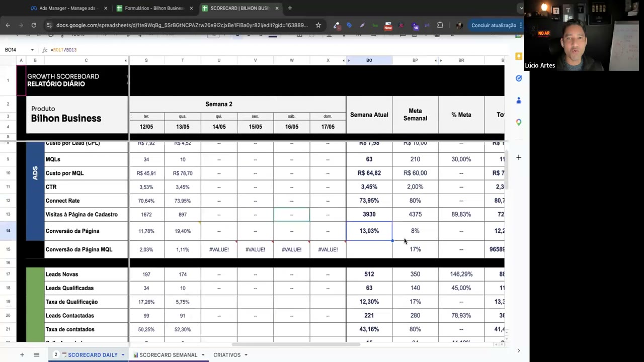Close the Formulários browser tab
Screen dimensions: 644x362
pos(191,8)
